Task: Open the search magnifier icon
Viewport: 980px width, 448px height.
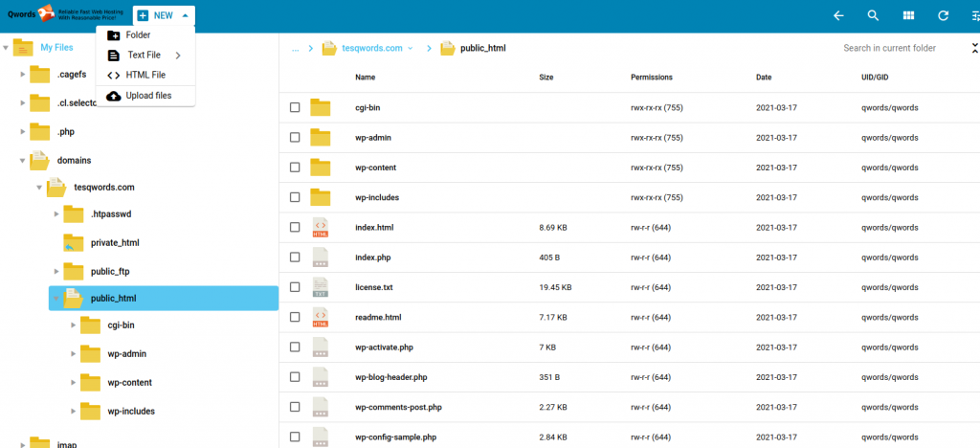Action: tap(874, 15)
